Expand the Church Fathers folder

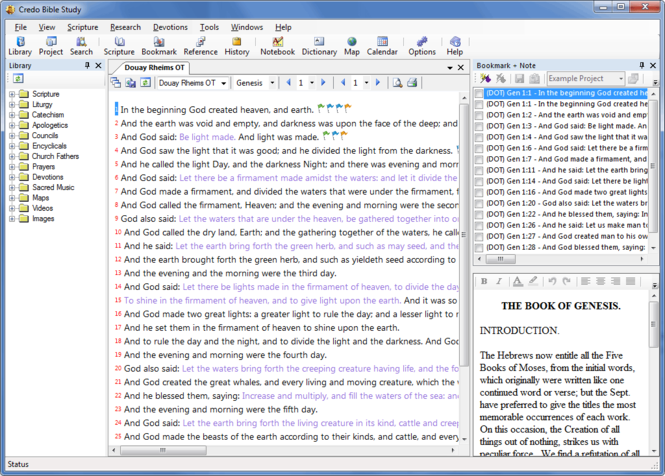click(12, 157)
